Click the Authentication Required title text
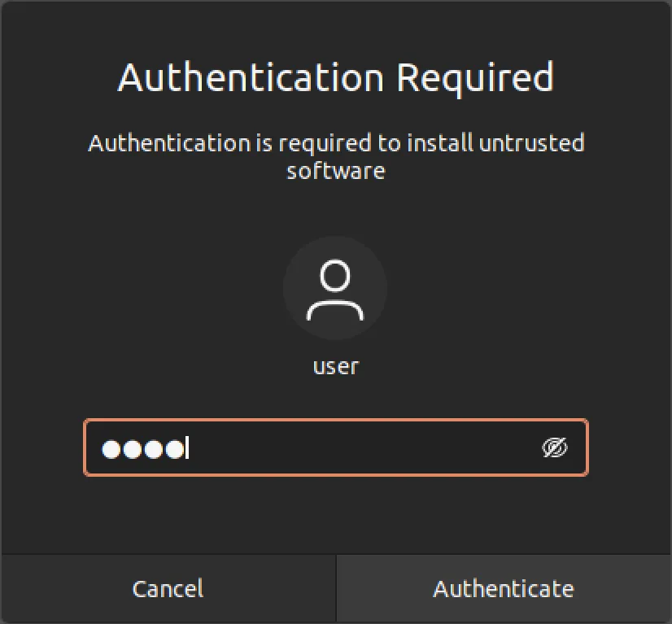Image resolution: width=672 pixels, height=624 pixels. point(335,77)
